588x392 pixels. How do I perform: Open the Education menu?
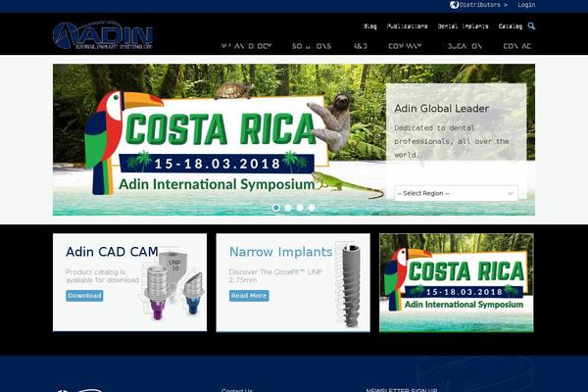click(x=463, y=46)
